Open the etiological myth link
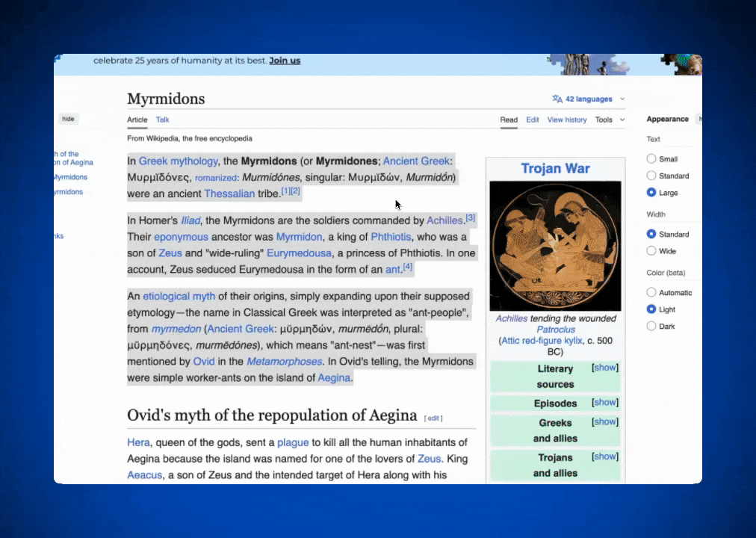 click(x=179, y=296)
